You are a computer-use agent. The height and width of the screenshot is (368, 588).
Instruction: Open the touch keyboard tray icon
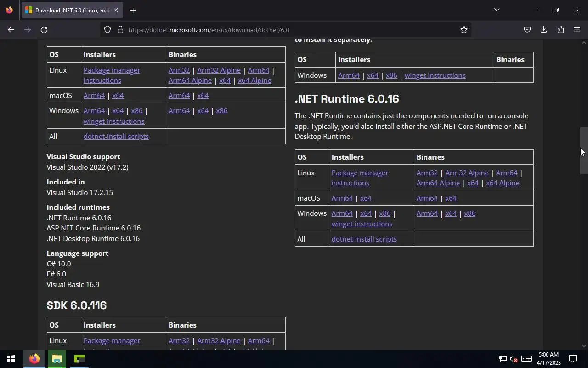pyautogui.click(x=527, y=359)
